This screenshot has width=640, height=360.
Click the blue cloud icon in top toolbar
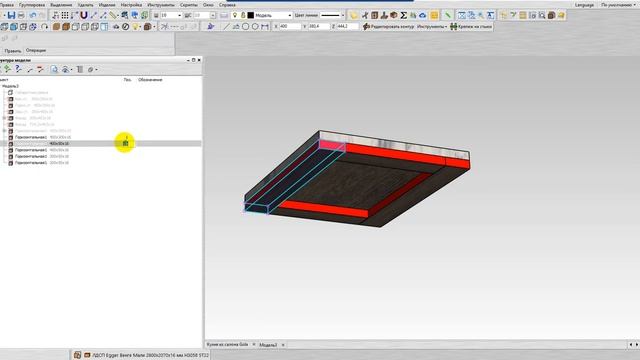(422, 16)
